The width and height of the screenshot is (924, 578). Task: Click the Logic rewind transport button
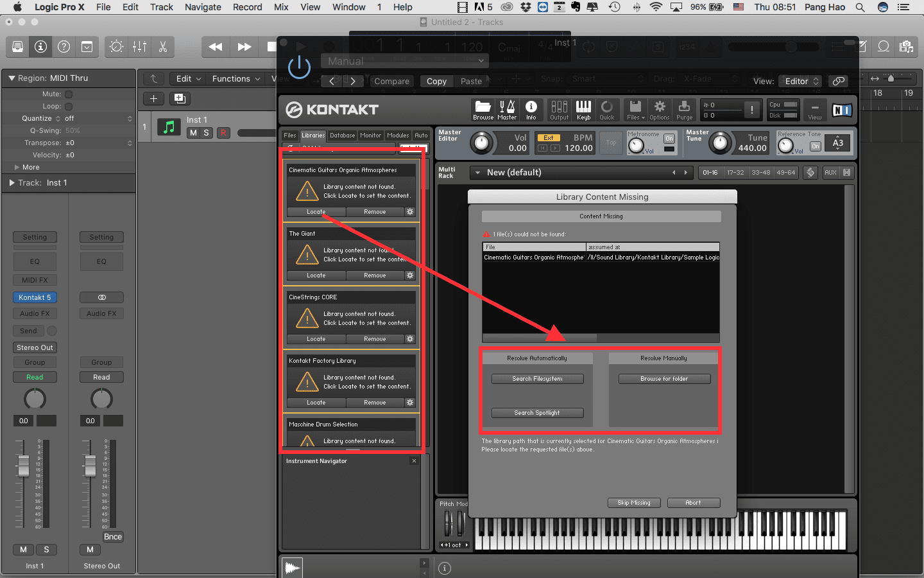pos(216,47)
